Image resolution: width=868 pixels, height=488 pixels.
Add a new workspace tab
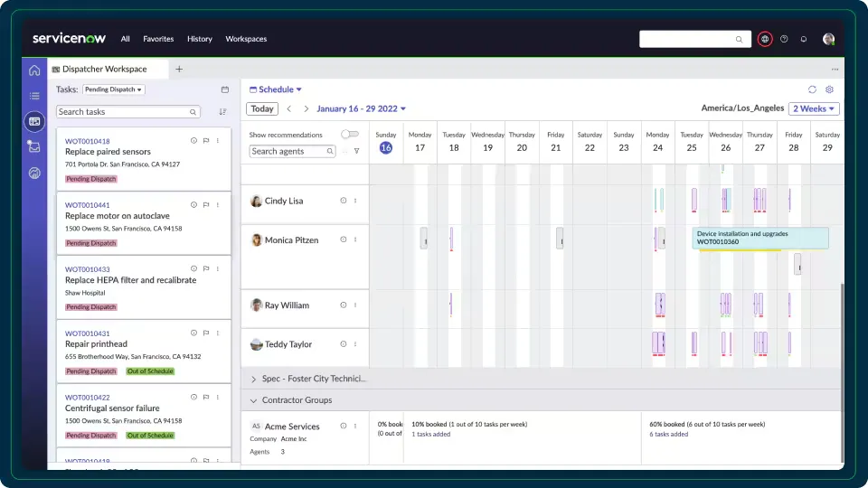click(x=179, y=70)
